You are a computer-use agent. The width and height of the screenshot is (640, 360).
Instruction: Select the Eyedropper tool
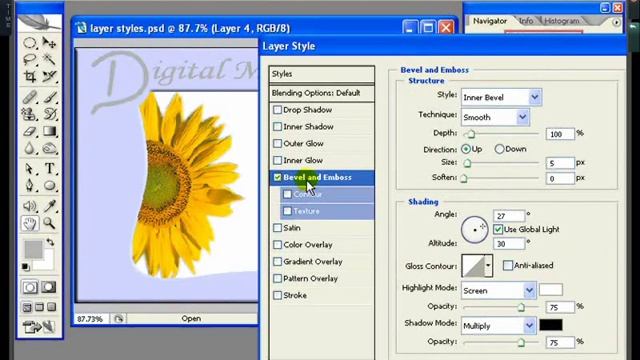[x=49, y=206]
